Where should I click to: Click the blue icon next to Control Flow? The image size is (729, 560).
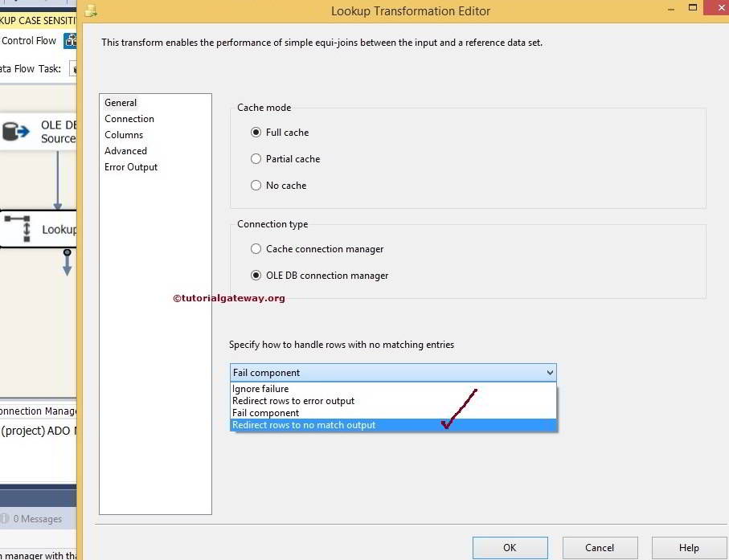coord(71,39)
